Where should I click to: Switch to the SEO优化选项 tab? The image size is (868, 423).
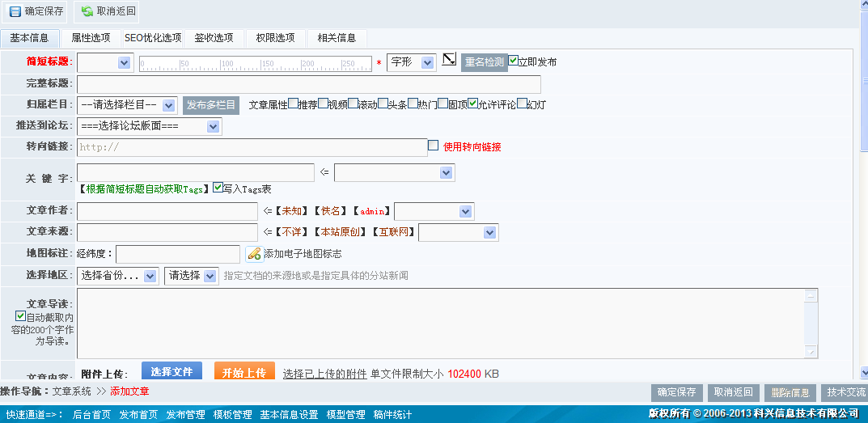tap(153, 38)
